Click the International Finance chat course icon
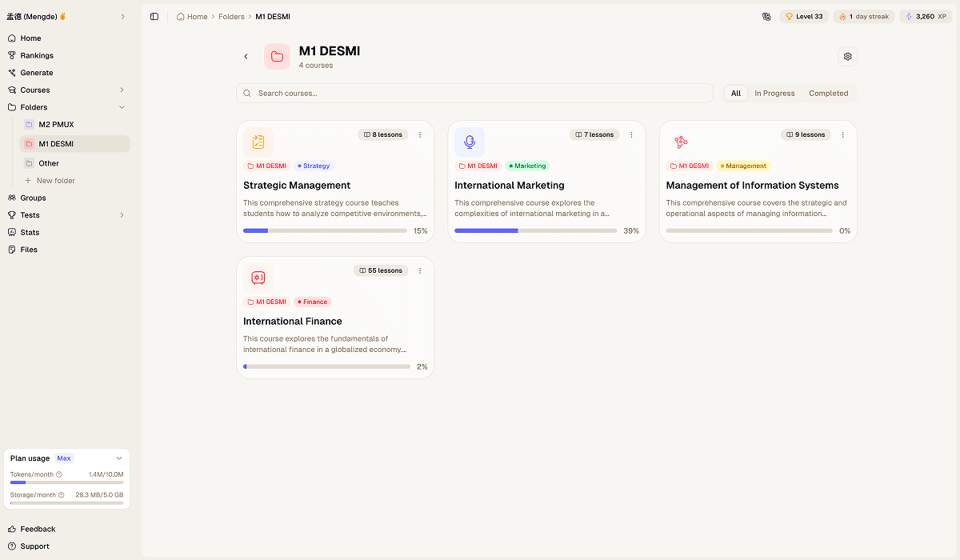 [258, 278]
